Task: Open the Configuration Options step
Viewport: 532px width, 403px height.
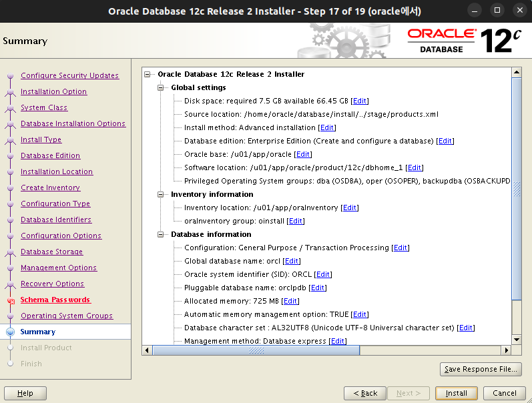Action: tap(61, 236)
